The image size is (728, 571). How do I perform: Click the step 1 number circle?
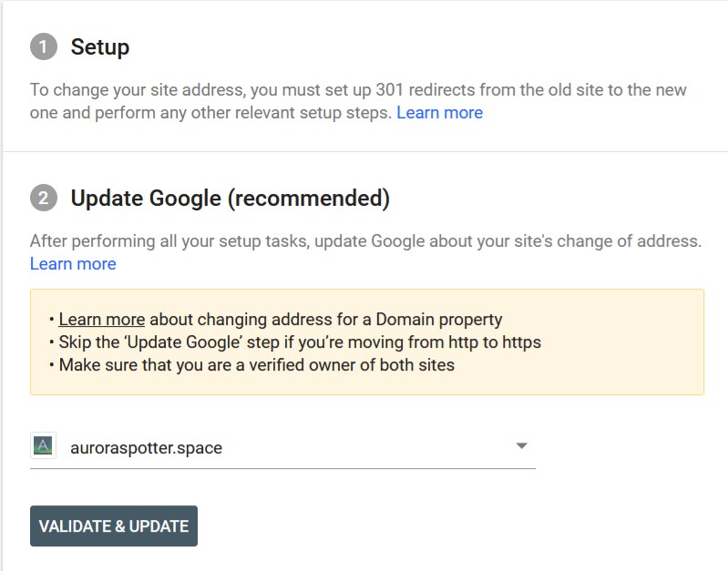tap(43, 46)
